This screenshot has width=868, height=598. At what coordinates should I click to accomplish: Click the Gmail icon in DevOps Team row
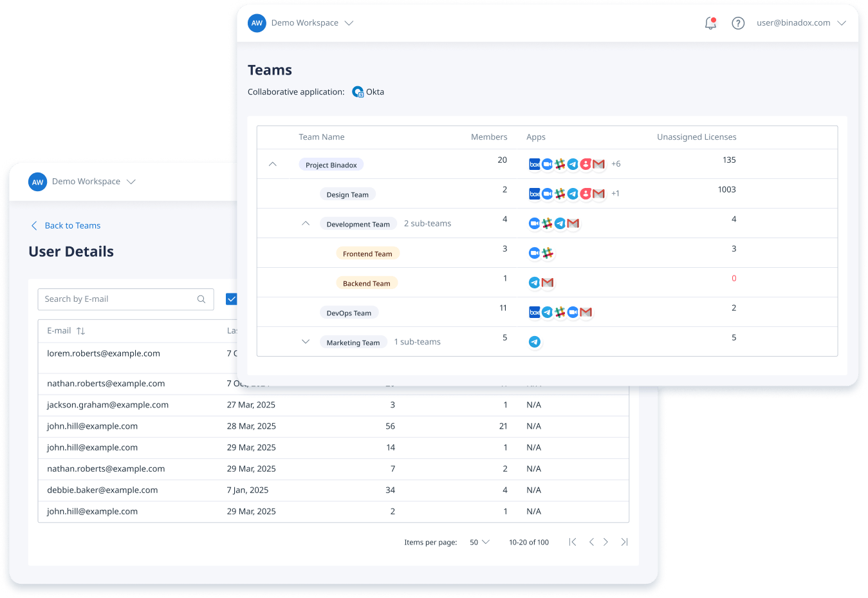point(586,312)
